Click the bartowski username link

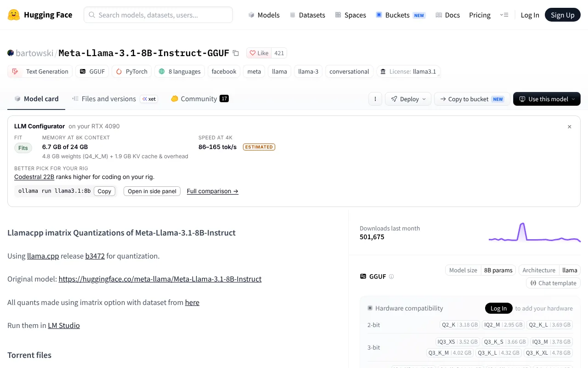pyautogui.click(x=34, y=53)
